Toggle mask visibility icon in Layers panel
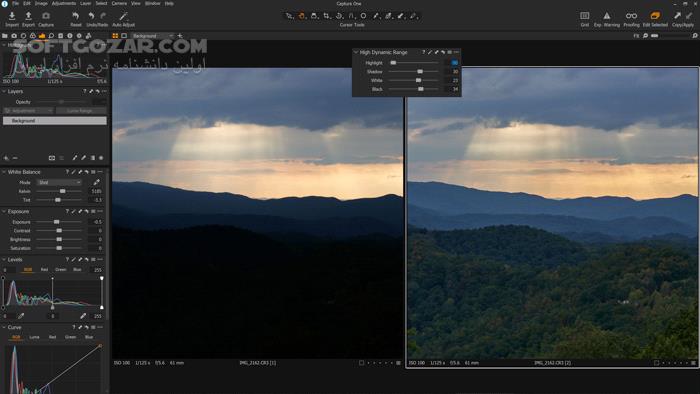The width and height of the screenshot is (700, 394). tap(52, 158)
